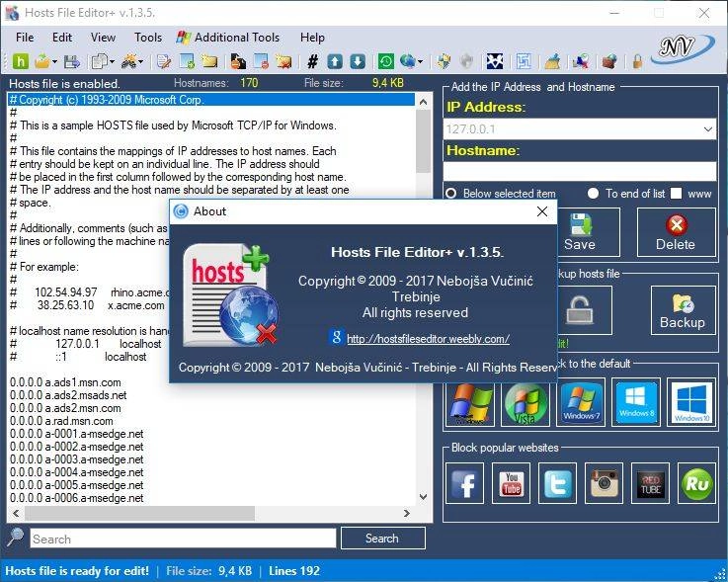Select the '0.0.0.0 a.rad.msn.com' line
Screen dimensions: 728x582
tap(61, 421)
